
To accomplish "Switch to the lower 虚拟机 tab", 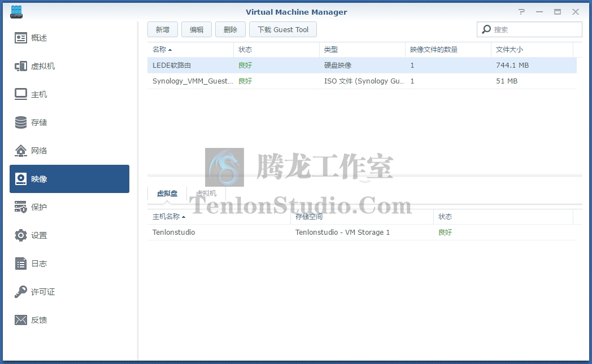I will click(206, 194).
